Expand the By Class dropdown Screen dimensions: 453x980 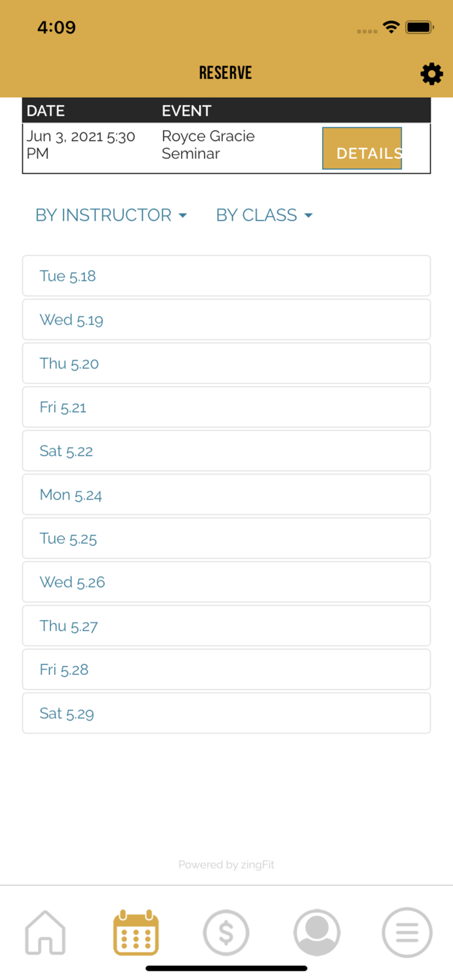(264, 215)
